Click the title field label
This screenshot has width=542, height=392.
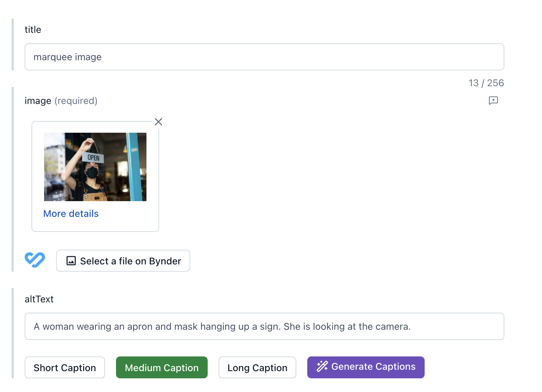pos(33,30)
